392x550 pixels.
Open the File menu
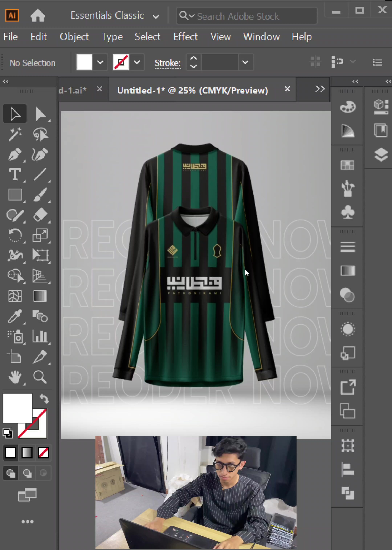click(10, 37)
